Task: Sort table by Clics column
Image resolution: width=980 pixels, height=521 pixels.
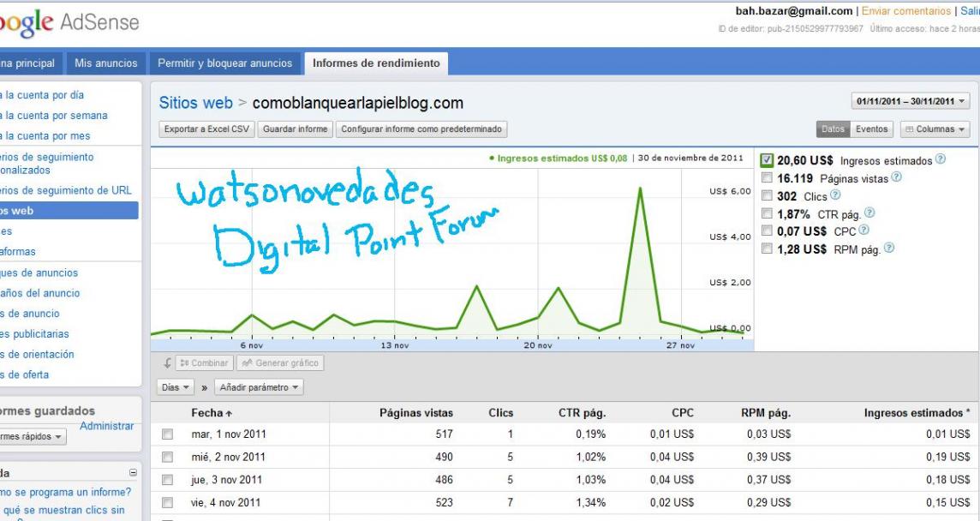Action: 500,413
